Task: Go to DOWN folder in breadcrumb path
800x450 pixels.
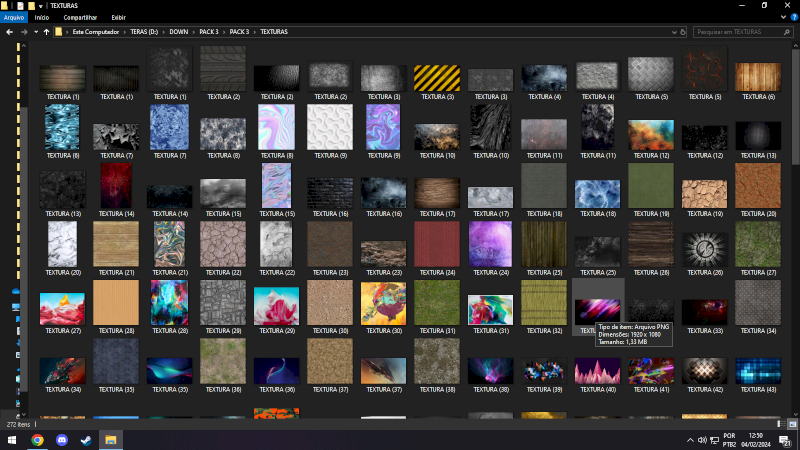Action: click(179, 32)
